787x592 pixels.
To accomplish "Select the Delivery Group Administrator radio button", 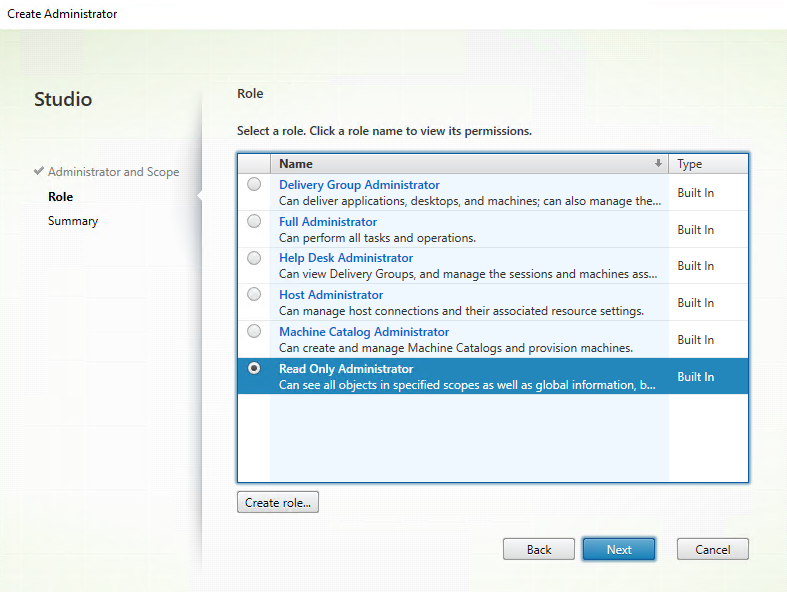I will coord(254,184).
